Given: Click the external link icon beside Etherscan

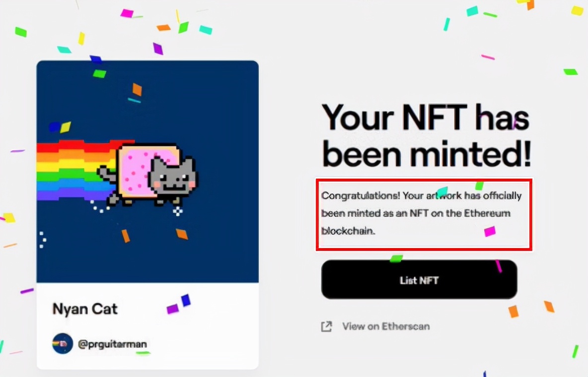Looking at the screenshot, I should point(326,326).
